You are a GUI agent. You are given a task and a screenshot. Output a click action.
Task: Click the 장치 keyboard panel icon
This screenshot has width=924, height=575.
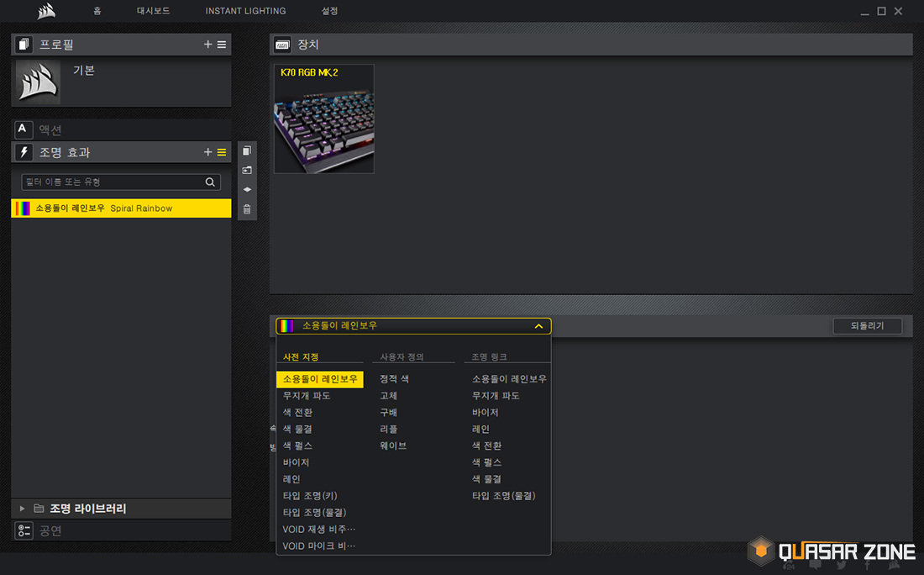click(x=283, y=45)
